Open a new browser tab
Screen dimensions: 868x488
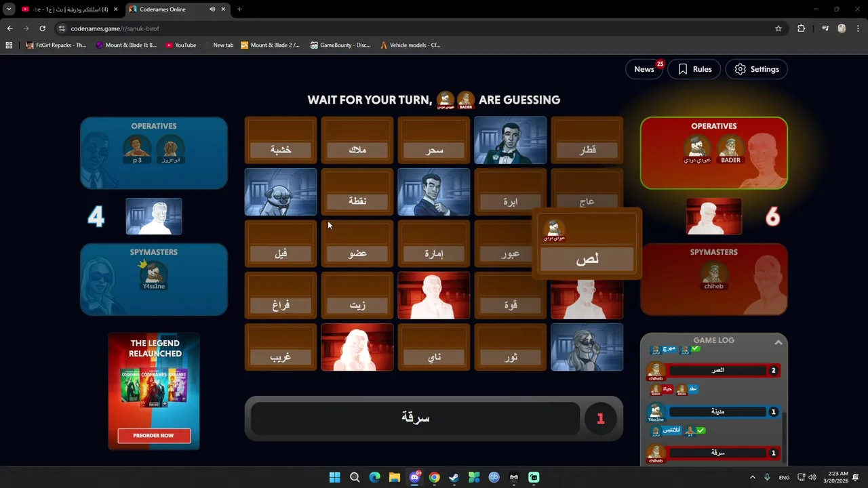click(x=239, y=9)
